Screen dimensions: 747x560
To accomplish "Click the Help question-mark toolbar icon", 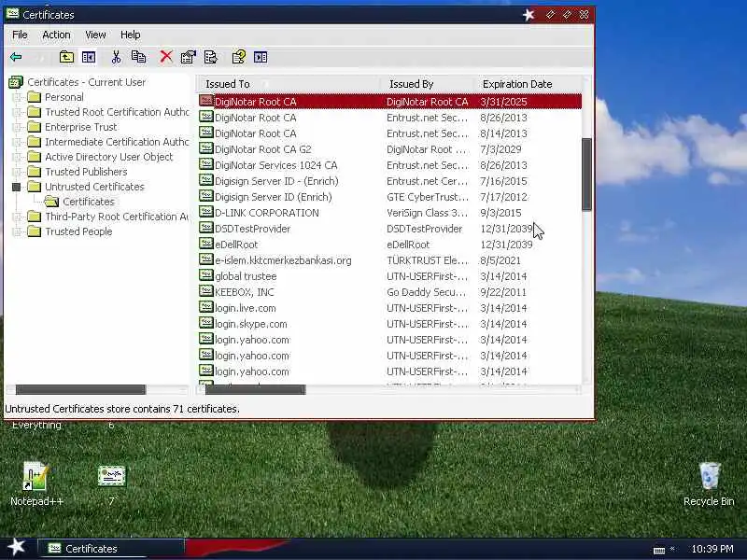I will (239, 57).
